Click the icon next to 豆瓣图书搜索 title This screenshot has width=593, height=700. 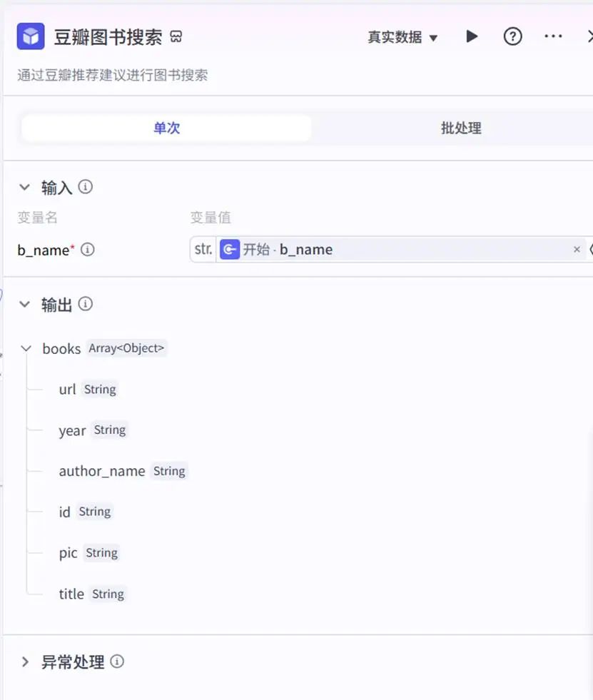pyautogui.click(x=176, y=36)
